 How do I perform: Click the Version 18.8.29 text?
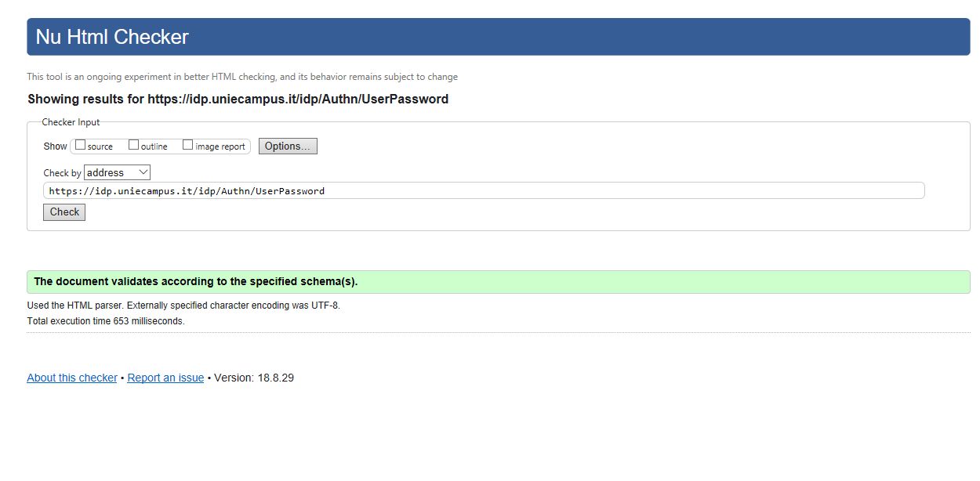254,378
